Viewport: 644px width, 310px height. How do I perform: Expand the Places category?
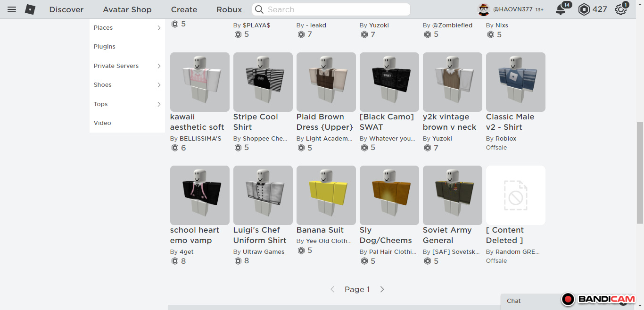pyautogui.click(x=159, y=28)
